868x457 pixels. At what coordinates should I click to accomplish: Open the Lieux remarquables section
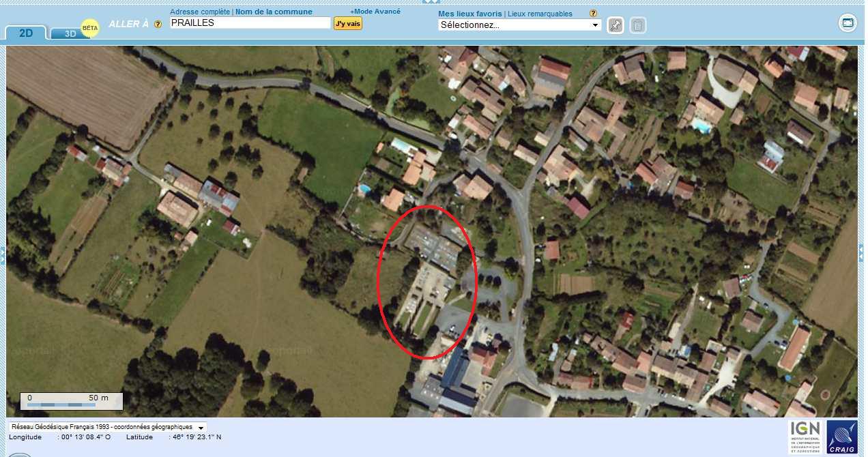[540, 14]
